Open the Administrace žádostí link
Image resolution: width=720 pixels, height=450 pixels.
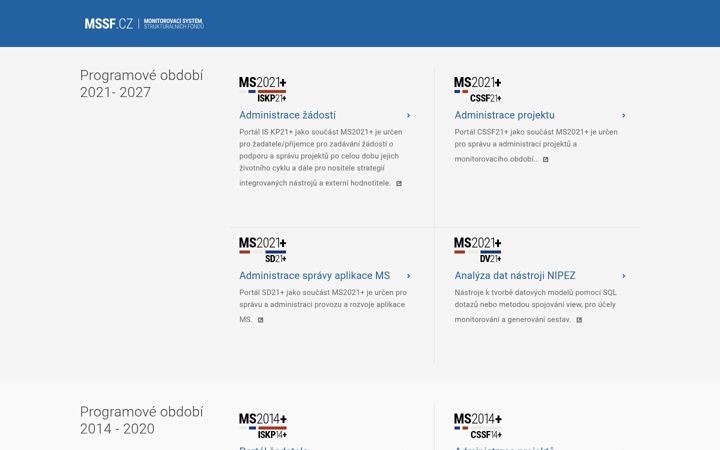click(287, 115)
